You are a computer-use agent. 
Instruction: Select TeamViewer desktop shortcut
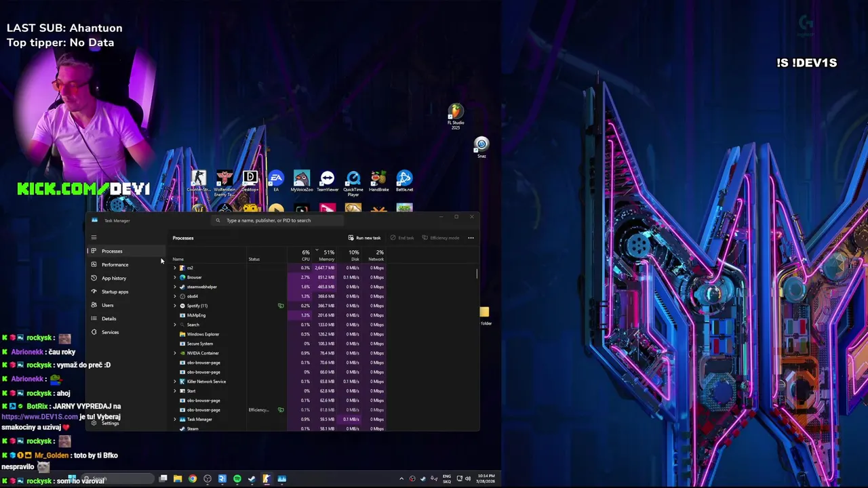point(327,181)
